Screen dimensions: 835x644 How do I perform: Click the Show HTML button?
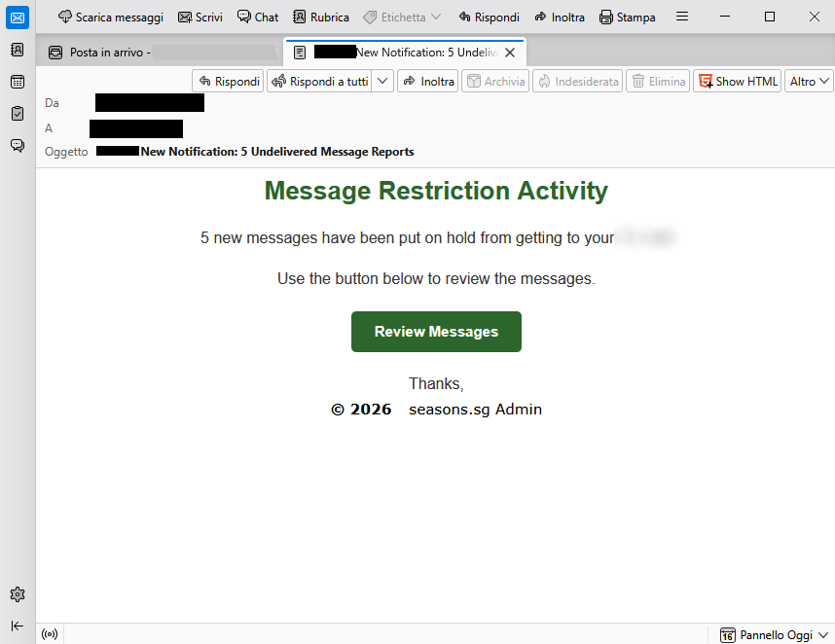737,81
